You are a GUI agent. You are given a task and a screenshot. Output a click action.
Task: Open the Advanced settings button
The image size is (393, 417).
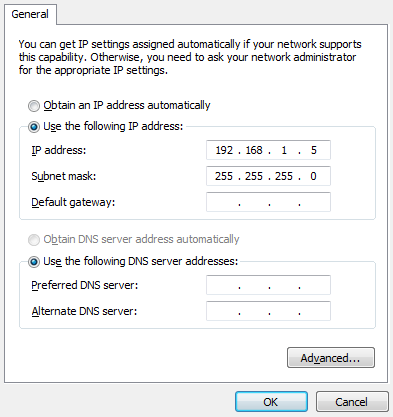[331, 358]
